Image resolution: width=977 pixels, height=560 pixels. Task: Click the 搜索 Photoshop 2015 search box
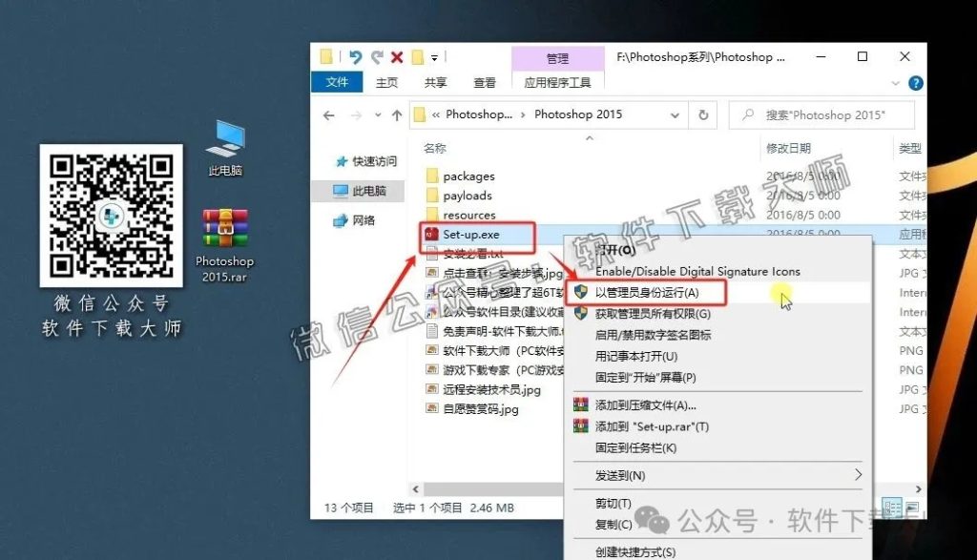click(x=821, y=114)
